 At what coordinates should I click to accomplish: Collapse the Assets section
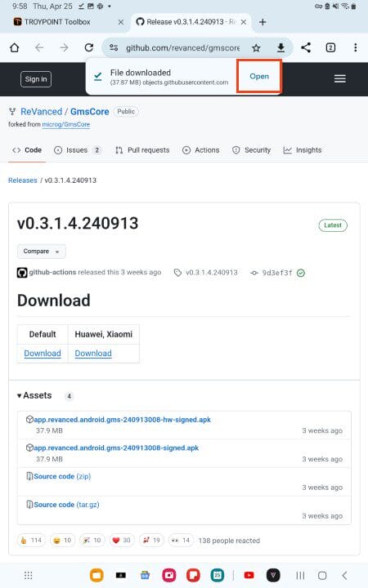coord(34,395)
